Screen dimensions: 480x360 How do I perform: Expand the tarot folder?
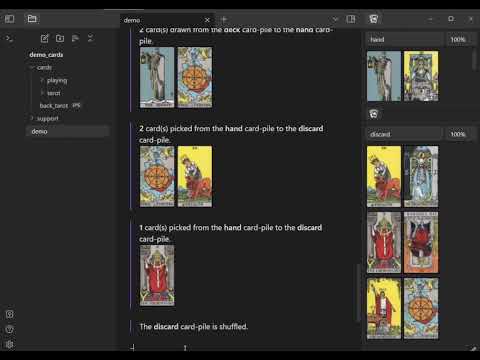click(54, 93)
